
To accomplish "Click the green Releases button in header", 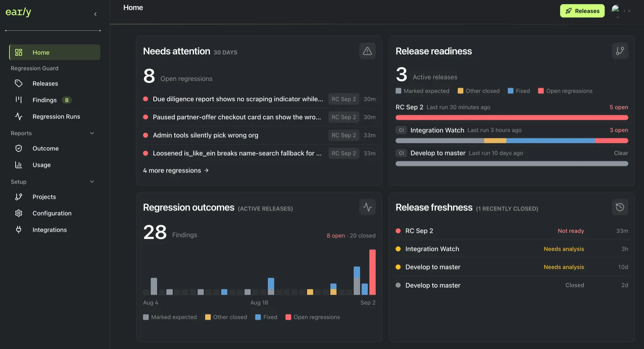I will [582, 11].
